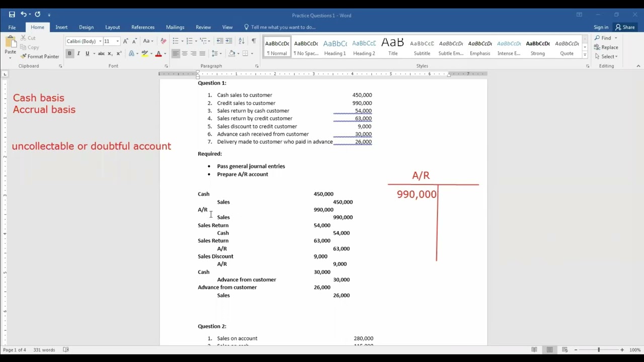Expand the Styles gallery
Viewport: 644px width, 362px height.
point(585,54)
